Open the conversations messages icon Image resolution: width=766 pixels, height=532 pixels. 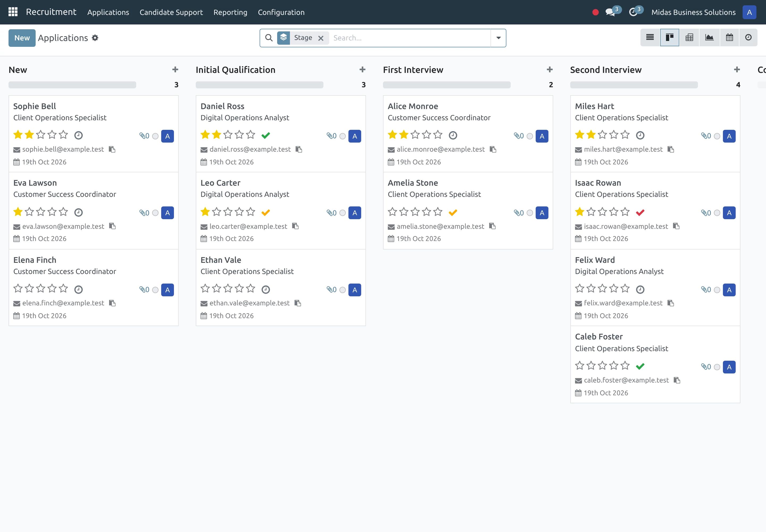[610, 12]
